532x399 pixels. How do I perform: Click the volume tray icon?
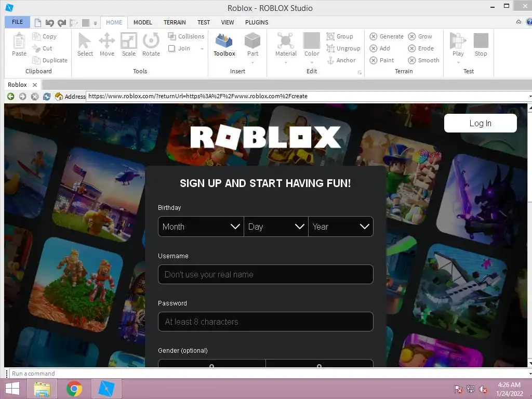click(483, 389)
